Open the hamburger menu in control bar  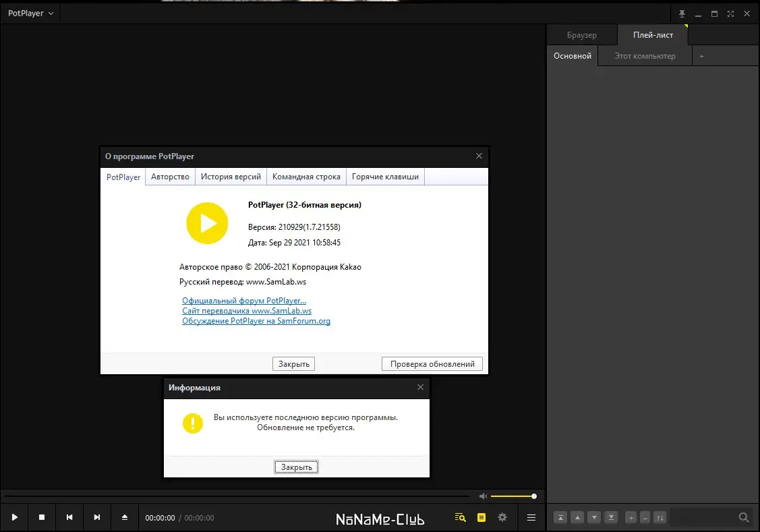pyautogui.click(x=531, y=517)
